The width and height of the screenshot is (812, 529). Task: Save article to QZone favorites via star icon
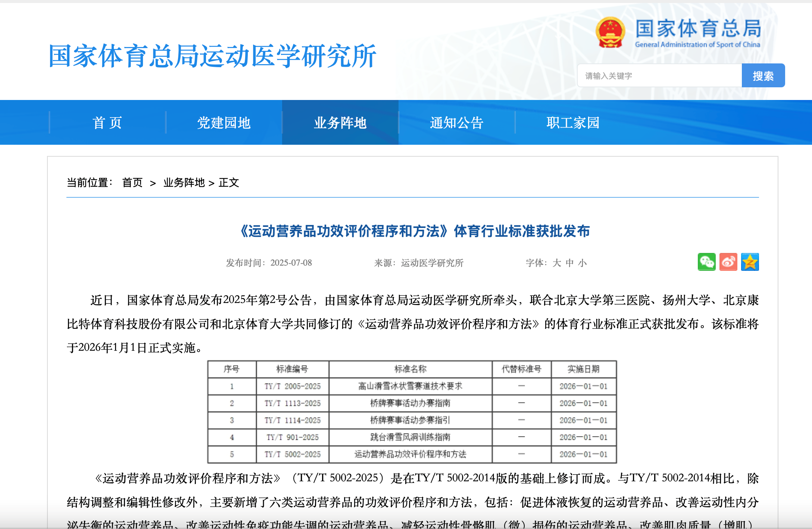[x=751, y=263]
